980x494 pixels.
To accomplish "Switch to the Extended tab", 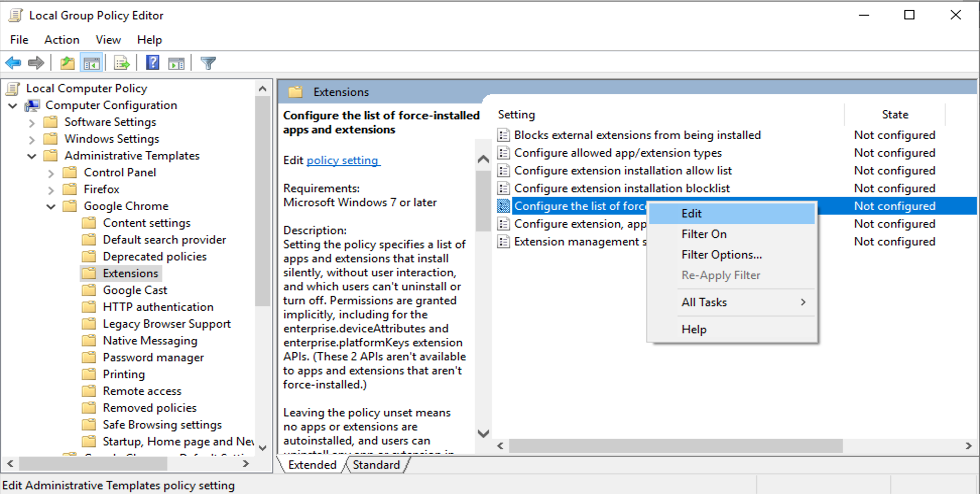I will 312,465.
